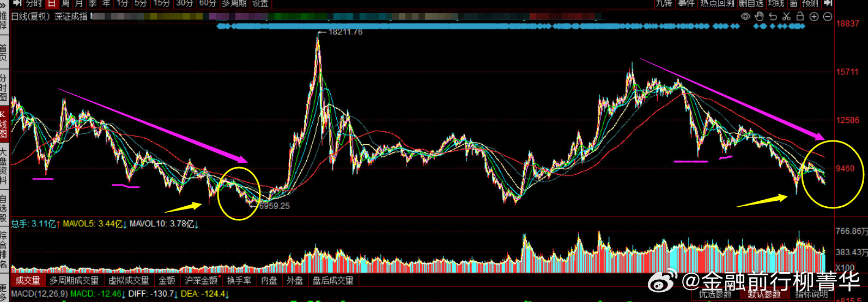Switch to the 换手率 indicator tab
The image size is (868, 302).
click(x=239, y=280)
